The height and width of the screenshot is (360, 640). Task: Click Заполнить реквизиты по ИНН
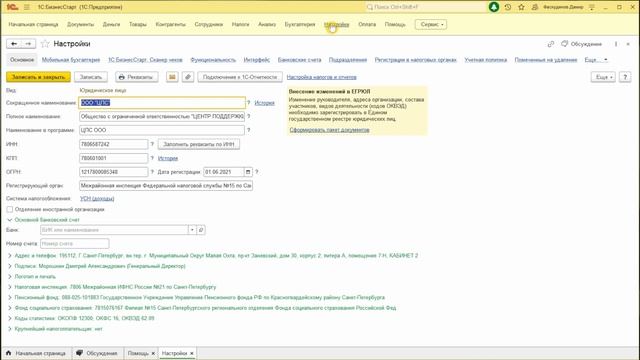[x=199, y=144]
